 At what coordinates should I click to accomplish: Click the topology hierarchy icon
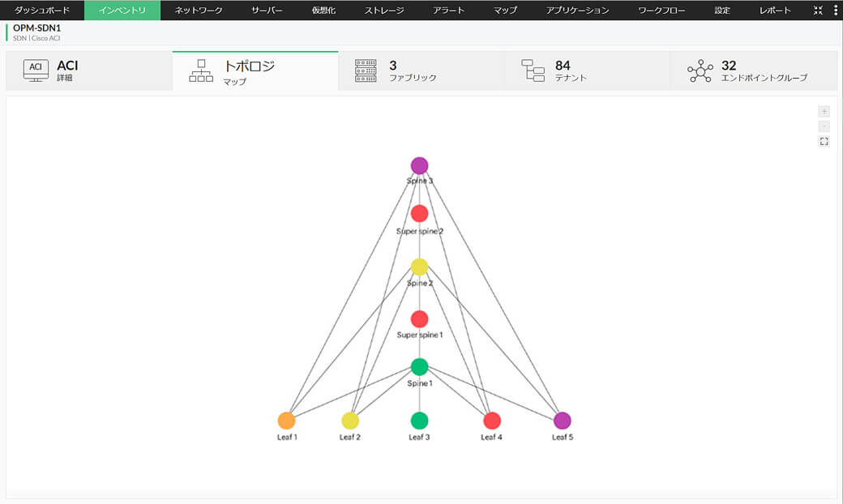click(x=201, y=71)
